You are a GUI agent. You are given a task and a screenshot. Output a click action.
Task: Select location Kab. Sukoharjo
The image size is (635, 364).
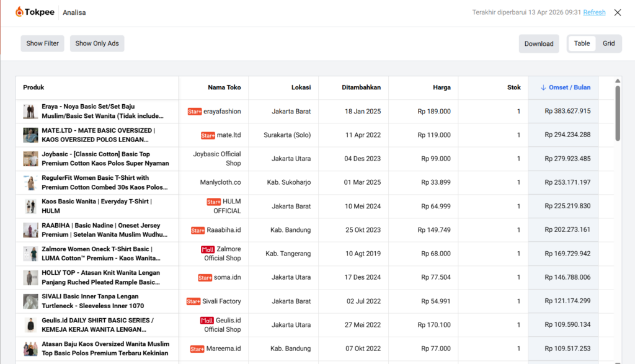click(289, 182)
